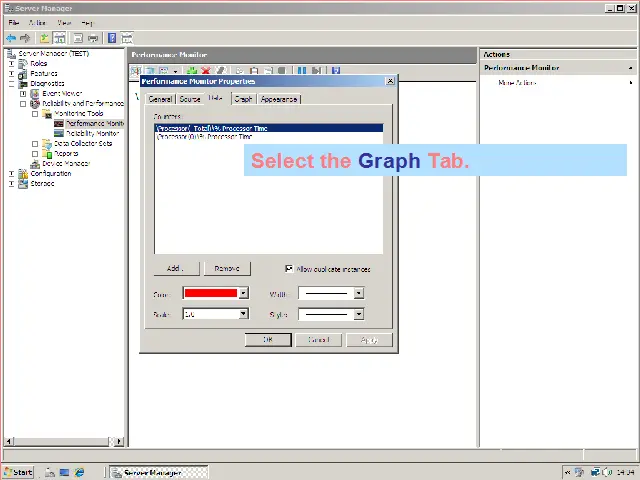Click the Add counter button
This screenshot has height=480, width=640.
click(175, 269)
